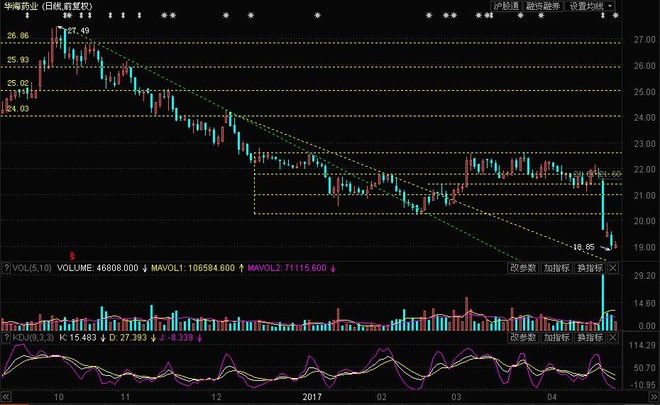Click the info star marker above 2017

pyautogui.click(x=317, y=16)
